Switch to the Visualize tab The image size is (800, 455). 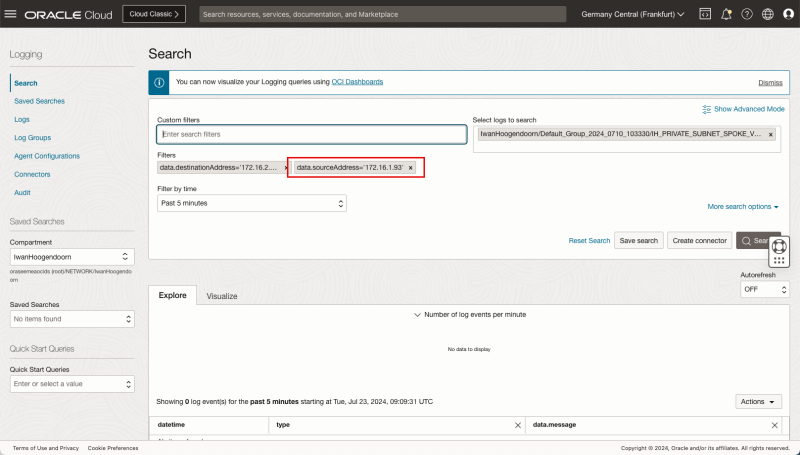[222, 297]
